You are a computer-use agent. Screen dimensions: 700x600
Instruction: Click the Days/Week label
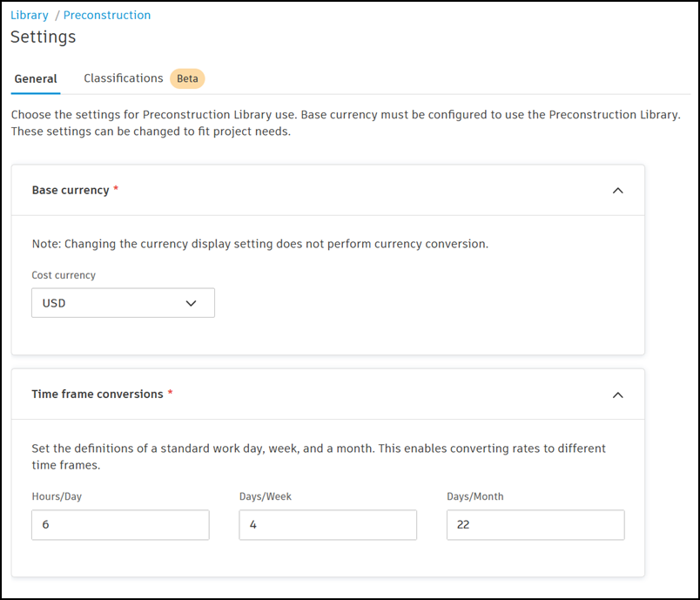(266, 496)
